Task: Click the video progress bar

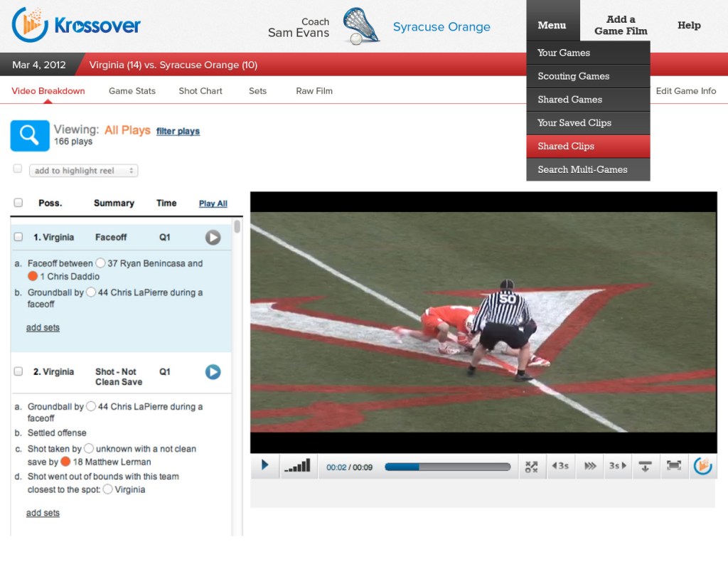Action: (x=448, y=467)
